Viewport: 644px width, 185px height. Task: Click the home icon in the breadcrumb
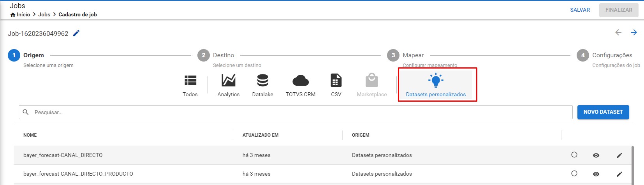(x=13, y=14)
